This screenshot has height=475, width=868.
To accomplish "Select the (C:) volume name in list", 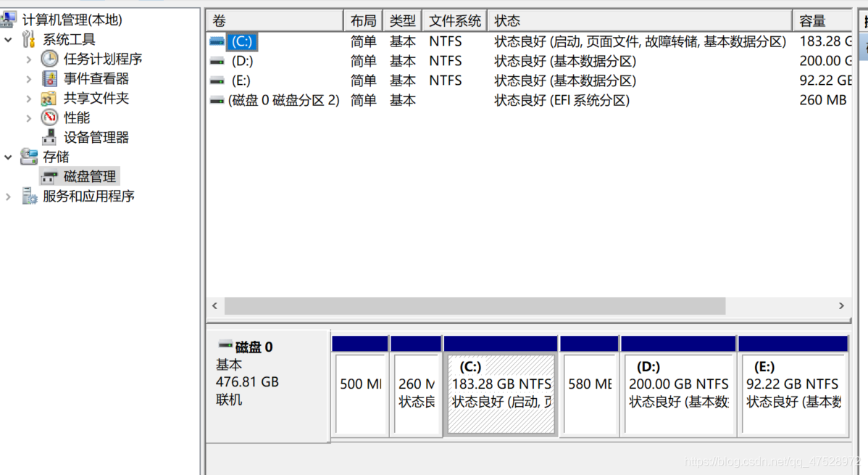I will pos(242,41).
